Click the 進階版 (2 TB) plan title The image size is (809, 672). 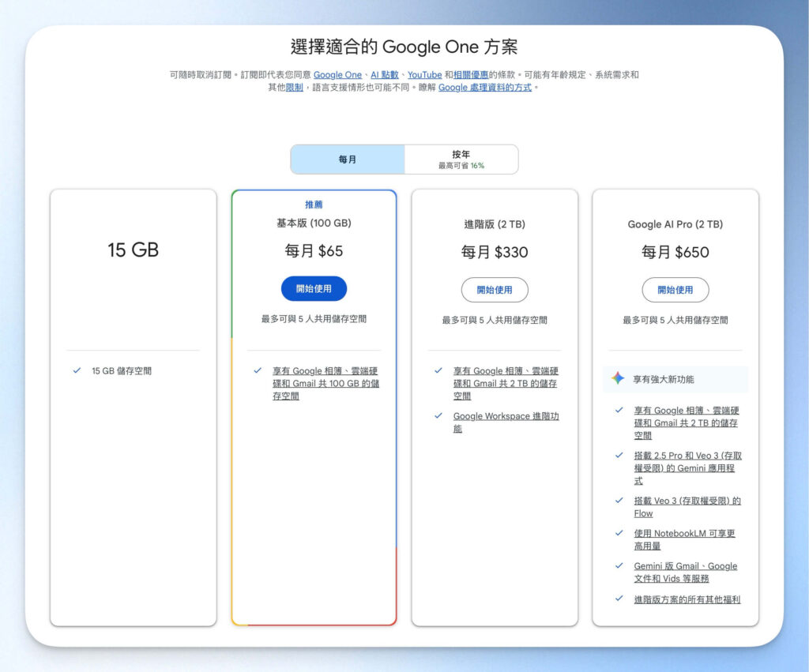pyautogui.click(x=495, y=224)
